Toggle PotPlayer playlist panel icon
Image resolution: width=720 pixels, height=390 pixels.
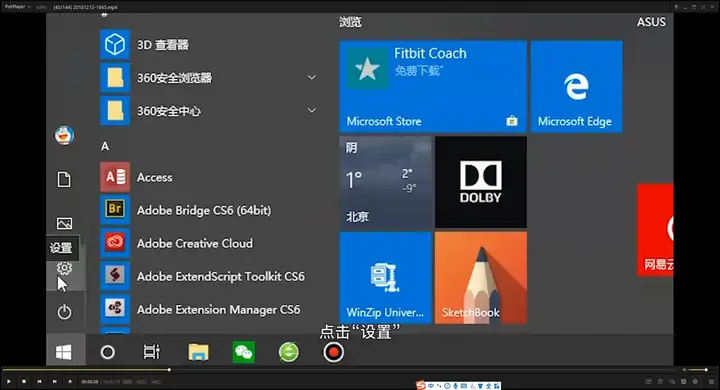711,381
